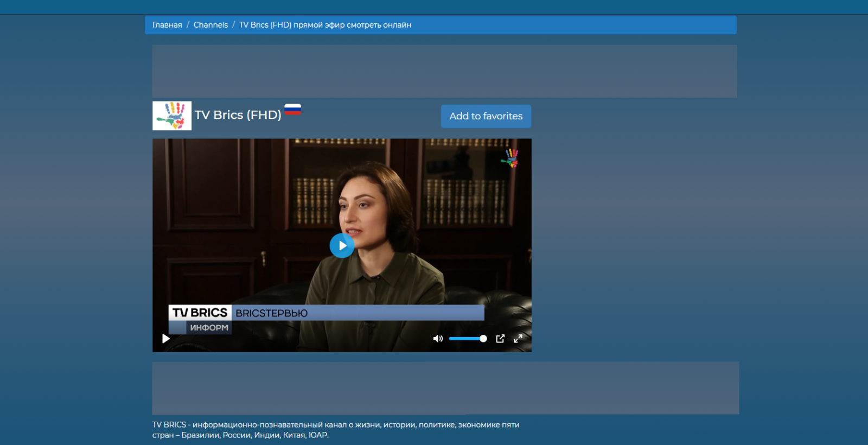Go to the Главная breadcrumb link

point(167,25)
